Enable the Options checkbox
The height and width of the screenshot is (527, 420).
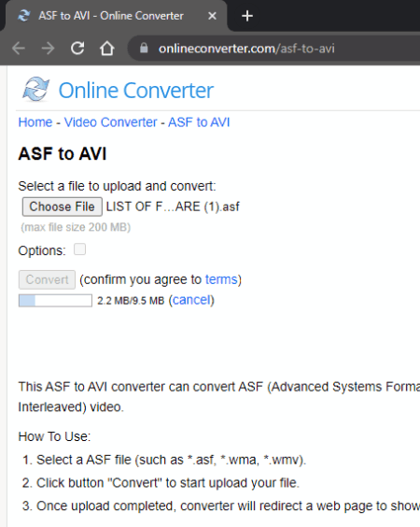[x=79, y=249]
